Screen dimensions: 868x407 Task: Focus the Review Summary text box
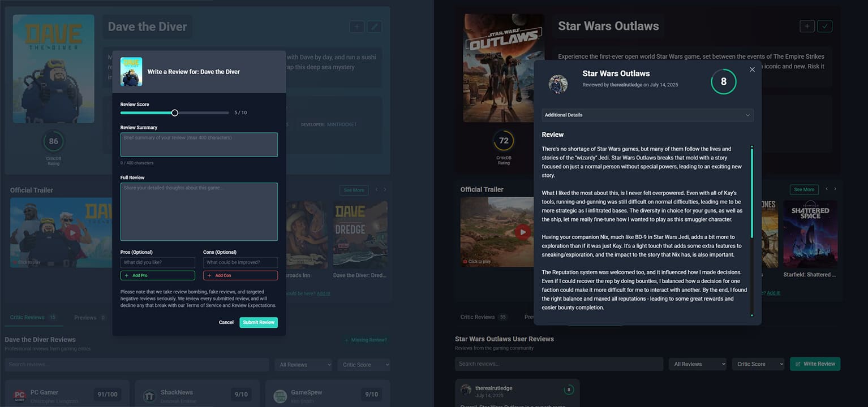[199, 145]
